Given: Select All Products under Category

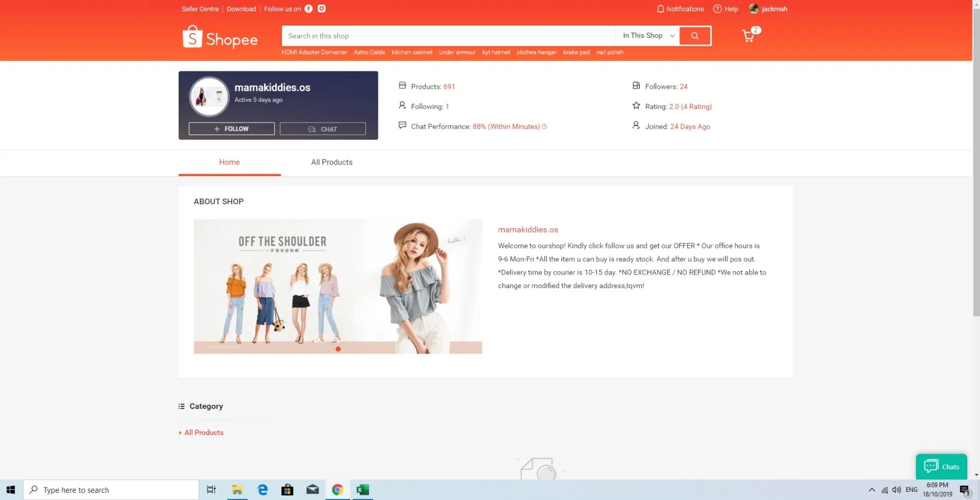Looking at the screenshot, I should pos(204,432).
